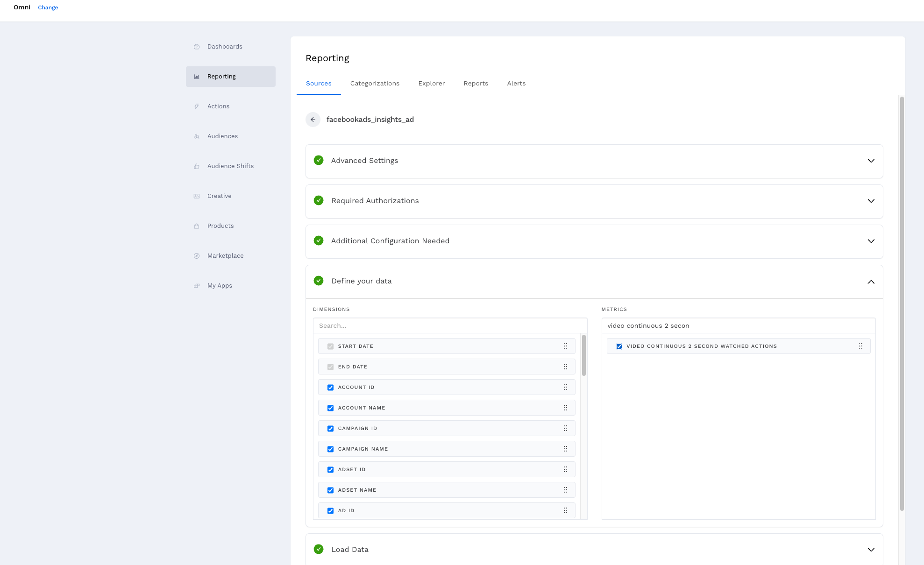Uncheck Video Continuous 2 Second Watched Actions

point(619,346)
